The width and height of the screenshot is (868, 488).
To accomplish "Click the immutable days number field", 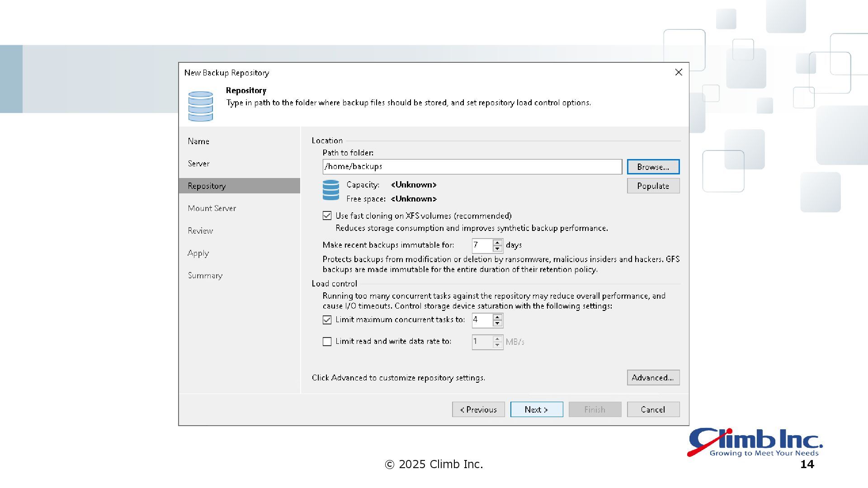I will [x=481, y=245].
